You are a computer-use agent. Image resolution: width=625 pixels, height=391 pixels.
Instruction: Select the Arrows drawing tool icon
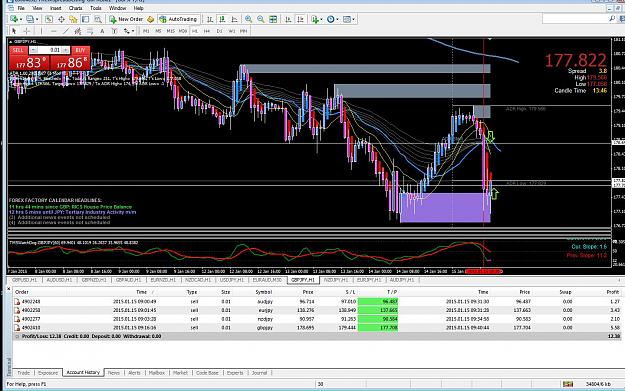[x=126, y=31]
